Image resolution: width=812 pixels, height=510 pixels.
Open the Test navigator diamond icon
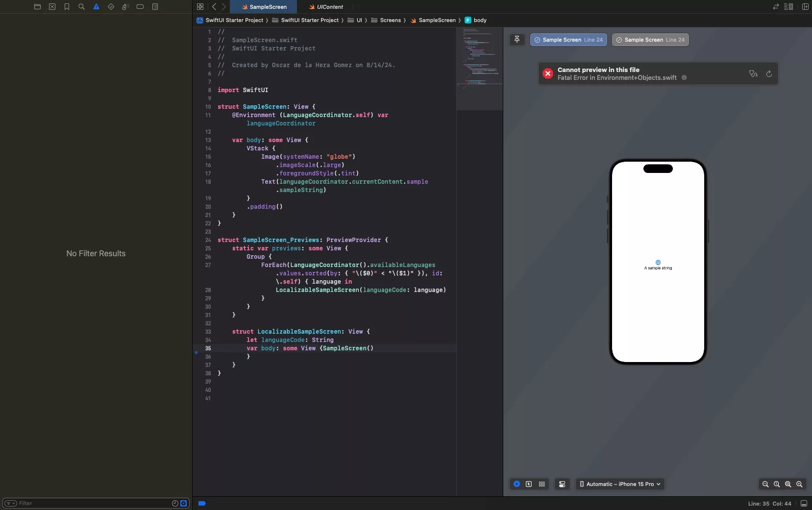click(x=111, y=7)
